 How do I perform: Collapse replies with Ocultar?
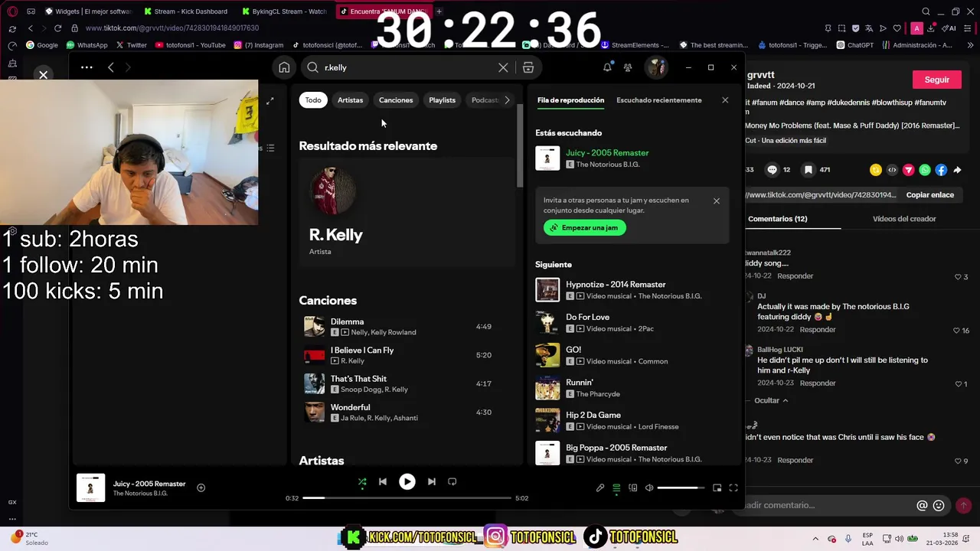point(771,400)
